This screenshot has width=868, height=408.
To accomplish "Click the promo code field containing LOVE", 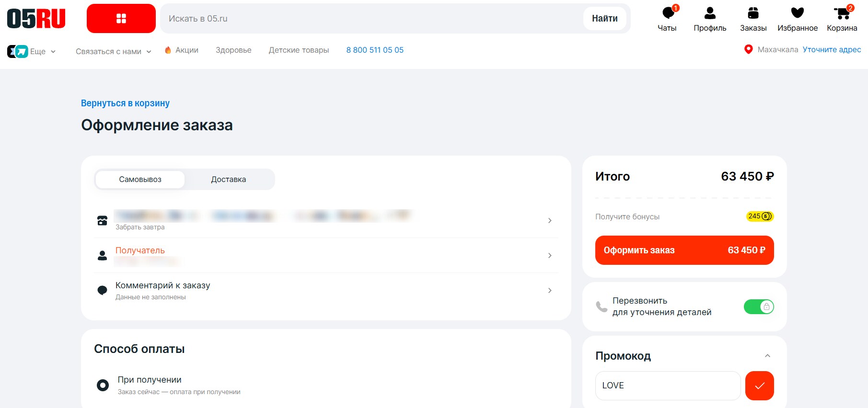I will 668,385.
